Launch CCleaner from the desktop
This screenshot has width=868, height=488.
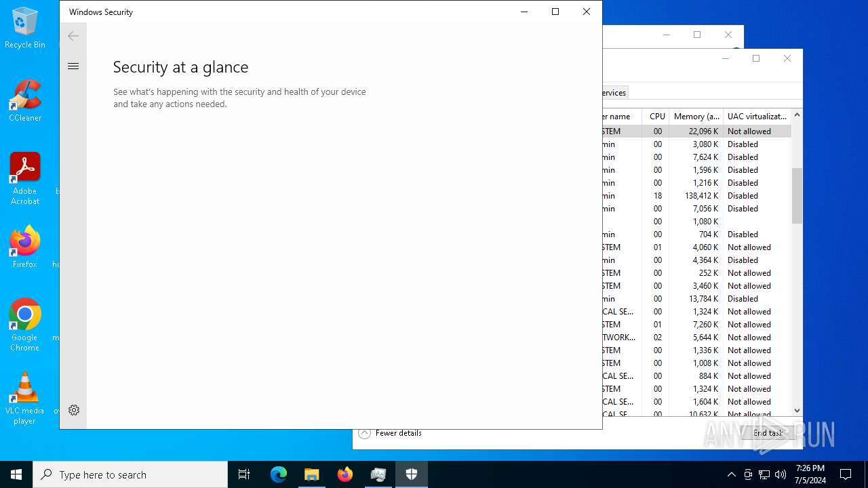click(x=25, y=101)
